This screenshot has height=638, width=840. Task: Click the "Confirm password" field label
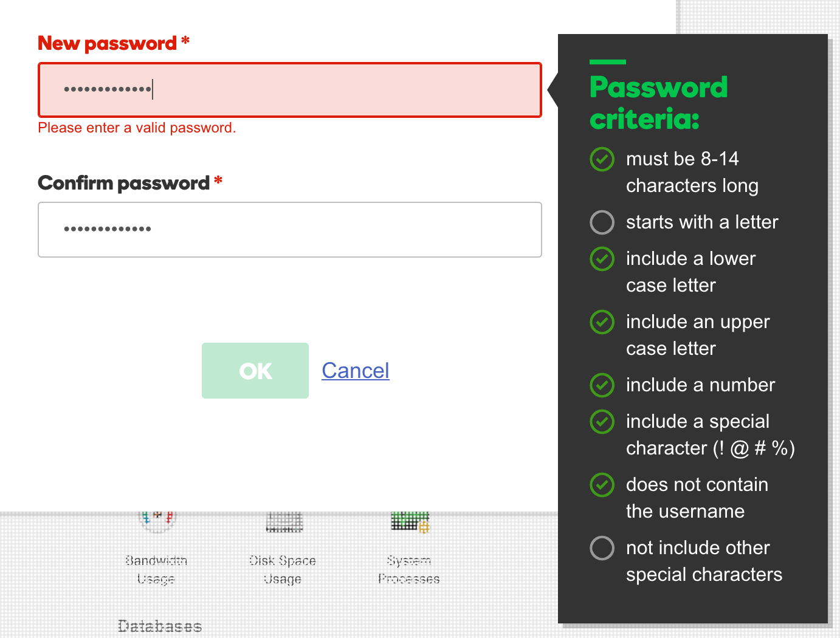tap(123, 183)
